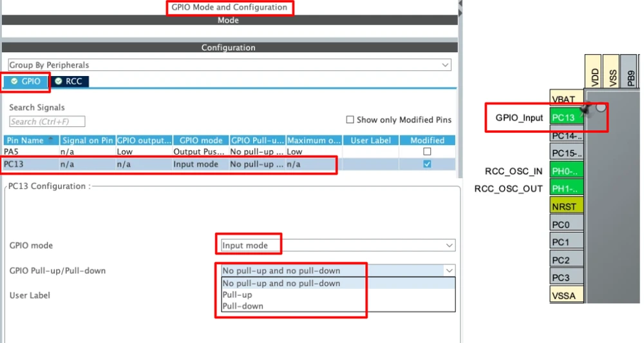The height and width of the screenshot is (343, 644).
Task: Click PH0 pin on chip view
Action: (x=566, y=171)
